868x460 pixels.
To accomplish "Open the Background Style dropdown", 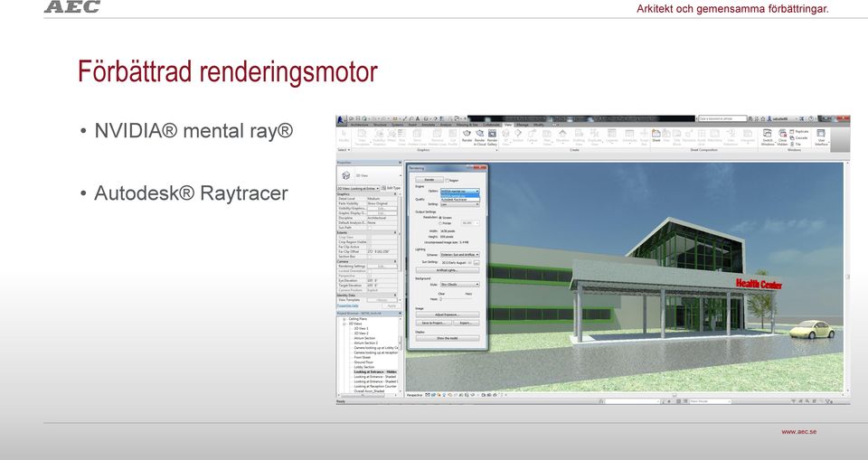I will coord(459,285).
